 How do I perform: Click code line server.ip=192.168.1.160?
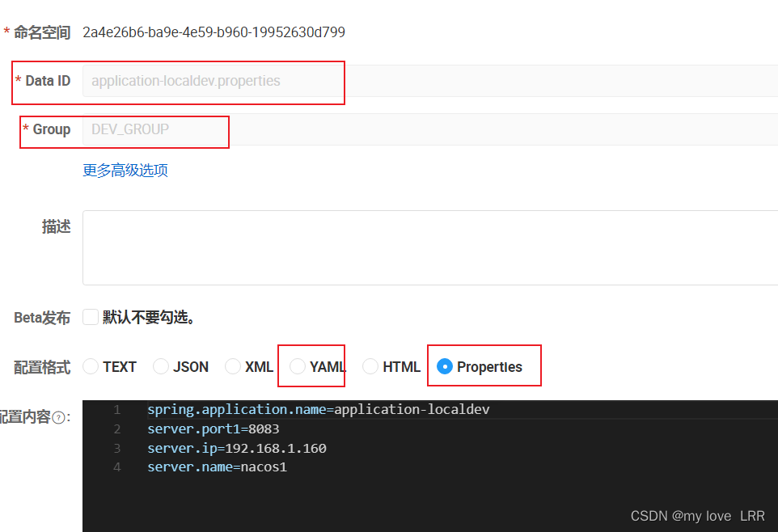237,448
